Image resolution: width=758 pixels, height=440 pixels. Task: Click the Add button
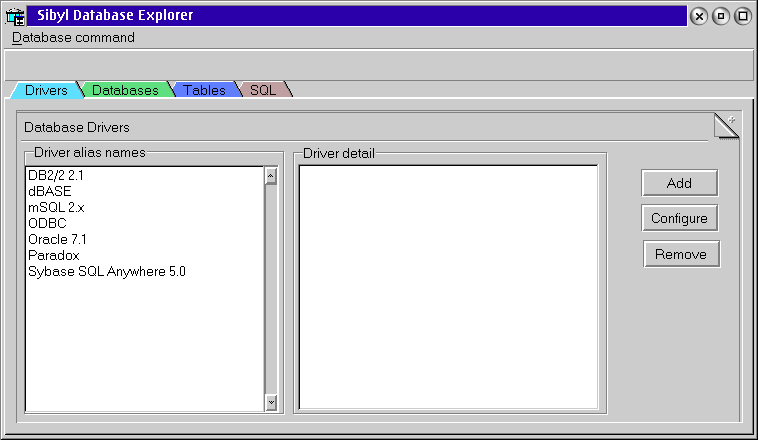[679, 183]
